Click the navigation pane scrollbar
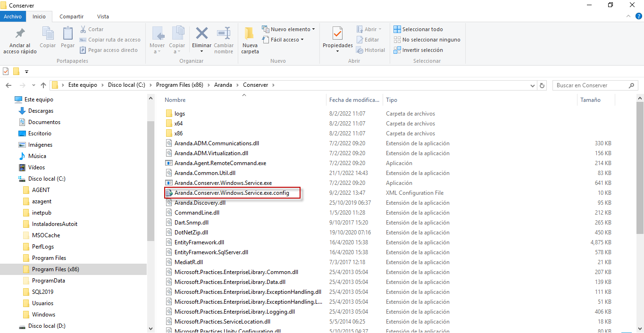 point(151,180)
